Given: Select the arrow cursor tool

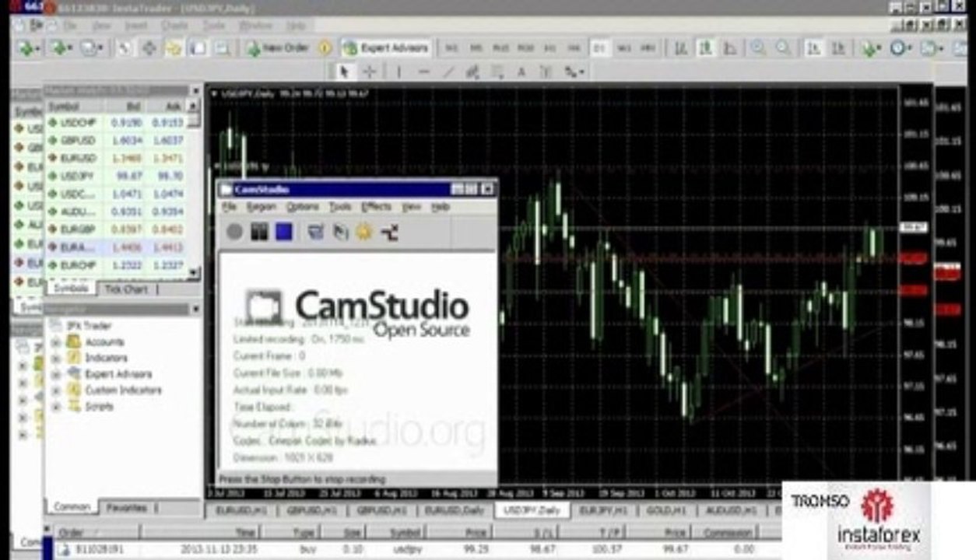Looking at the screenshot, I should [x=344, y=72].
